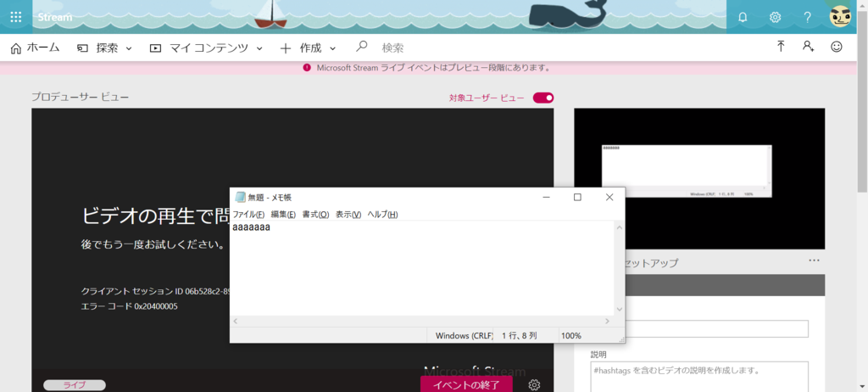The width and height of the screenshot is (868, 392).
Task: Click the プロデューサー ビュー heading
Action: [81, 97]
